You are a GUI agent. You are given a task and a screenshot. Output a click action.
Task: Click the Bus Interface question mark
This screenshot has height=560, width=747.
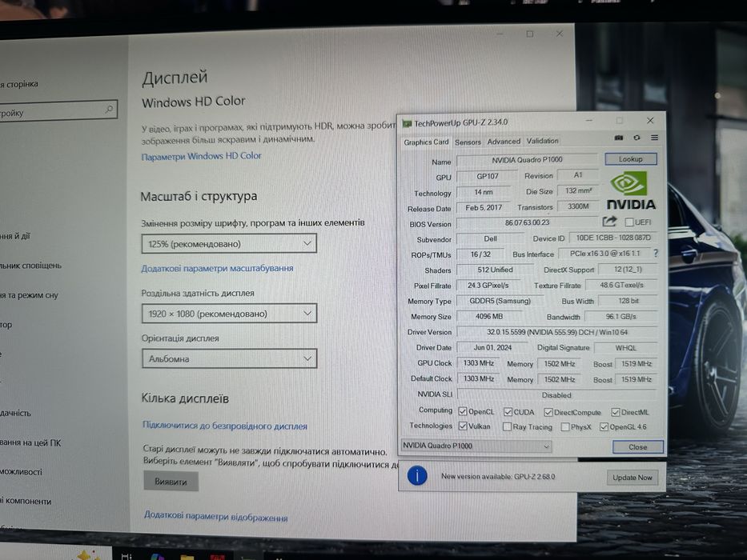point(656,254)
